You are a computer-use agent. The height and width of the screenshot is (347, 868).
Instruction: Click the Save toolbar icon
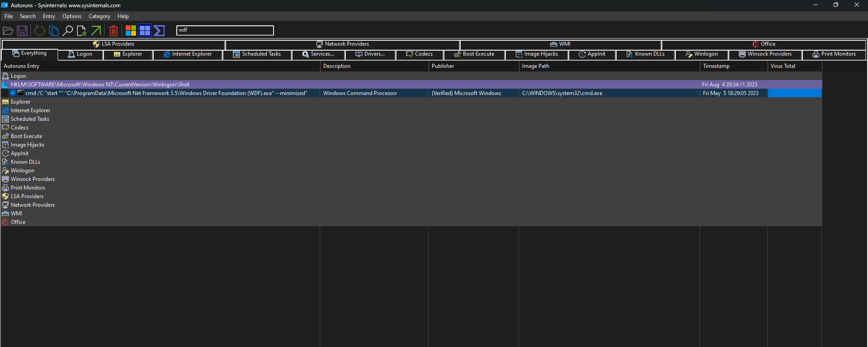pos(22,31)
